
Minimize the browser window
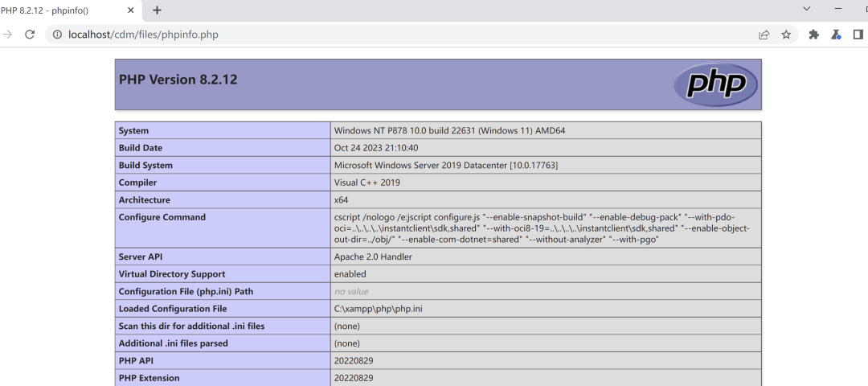click(x=837, y=9)
